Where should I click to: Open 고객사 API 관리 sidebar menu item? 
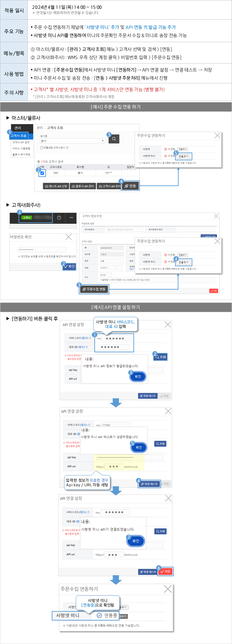click(x=21, y=142)
